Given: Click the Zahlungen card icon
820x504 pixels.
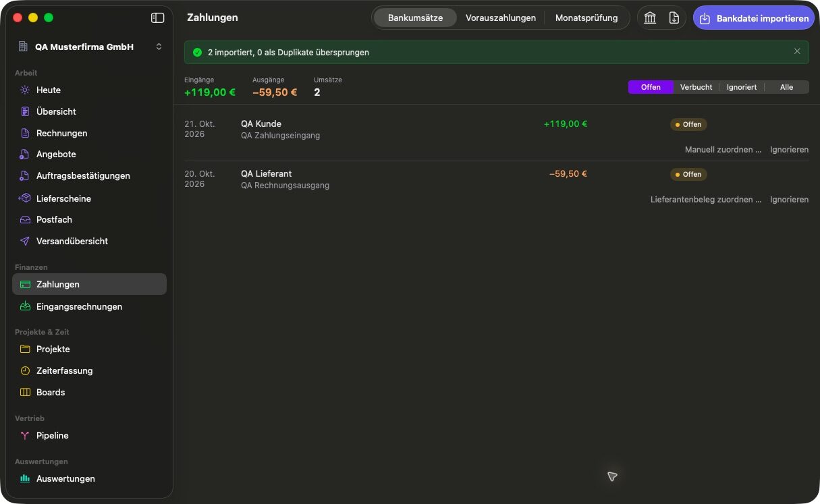Looking at the screenshot, I should pyautogui.click(x=25, y=285).
